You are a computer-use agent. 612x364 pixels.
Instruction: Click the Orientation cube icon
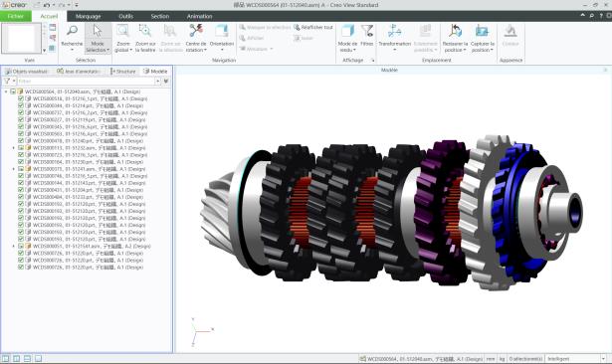click(x=221, y=31)
